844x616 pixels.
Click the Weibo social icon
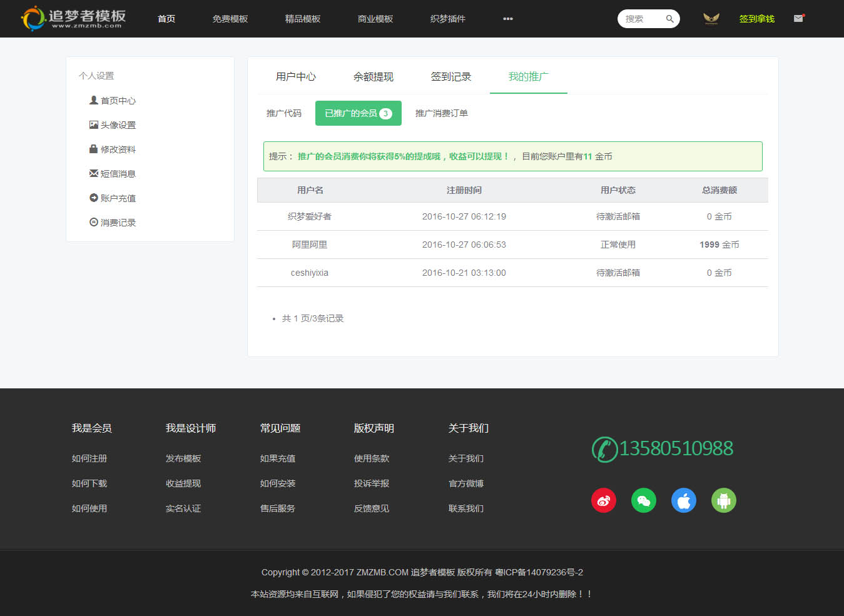[x=603, y=500]
